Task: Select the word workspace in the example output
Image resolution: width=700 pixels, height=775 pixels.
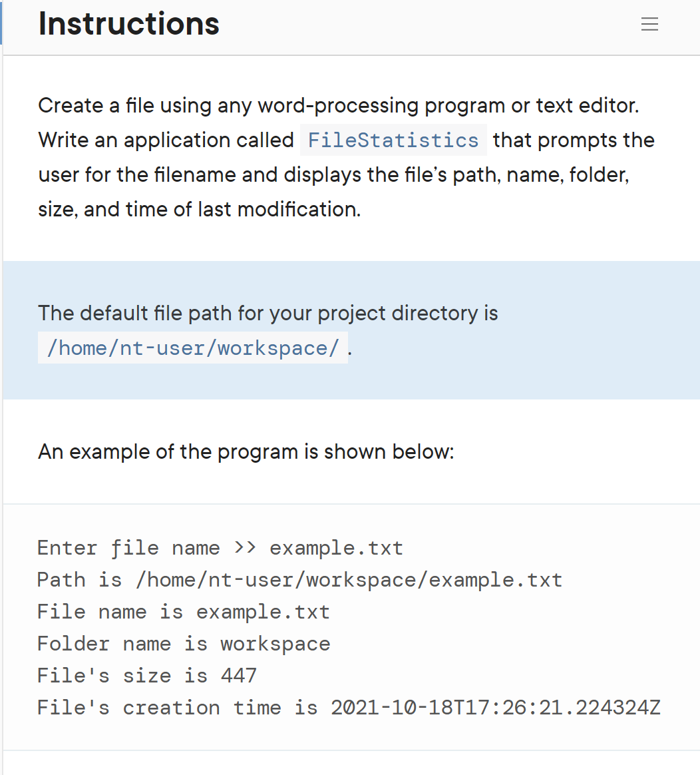Action: click(x=275, y=643)
